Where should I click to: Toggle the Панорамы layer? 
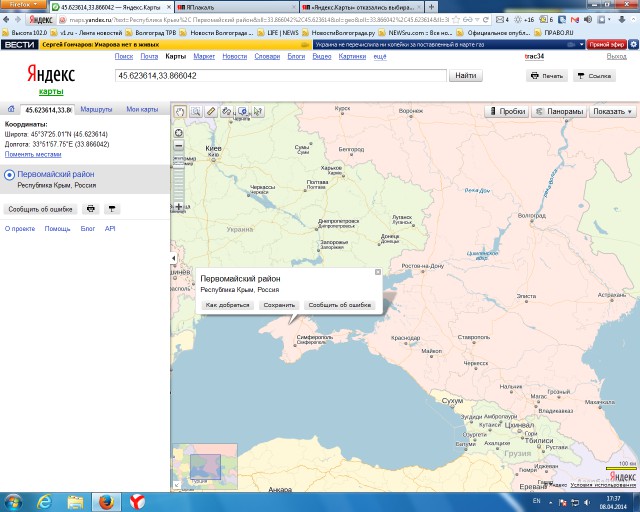pyautogui.click(x=560, y=111)
